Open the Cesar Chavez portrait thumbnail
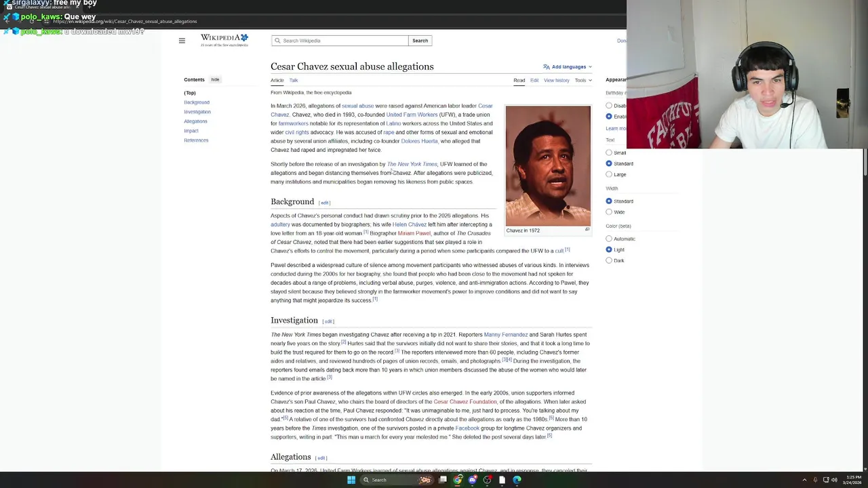 (x=548, y=165)
